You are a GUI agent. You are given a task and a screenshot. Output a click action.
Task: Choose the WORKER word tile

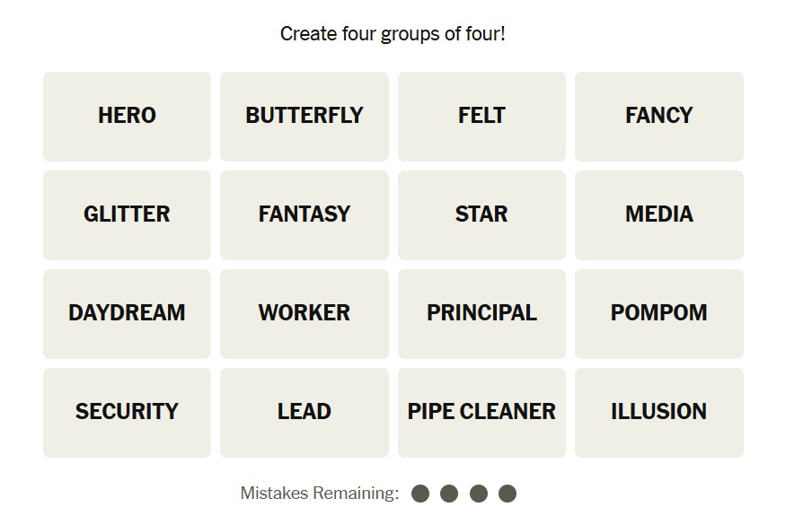[304, 313]
